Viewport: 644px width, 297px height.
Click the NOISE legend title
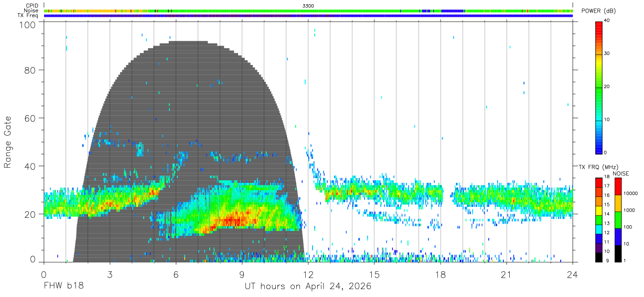click(620, 173)
